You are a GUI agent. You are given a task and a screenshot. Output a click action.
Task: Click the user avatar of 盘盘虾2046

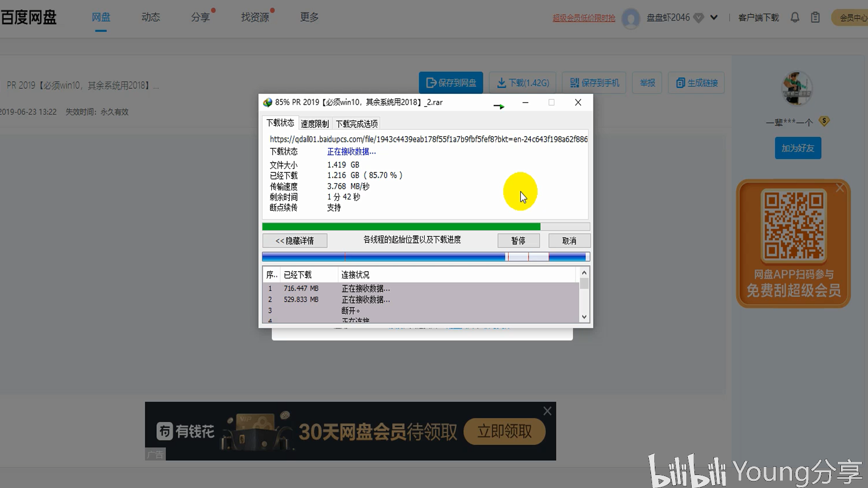631,17
